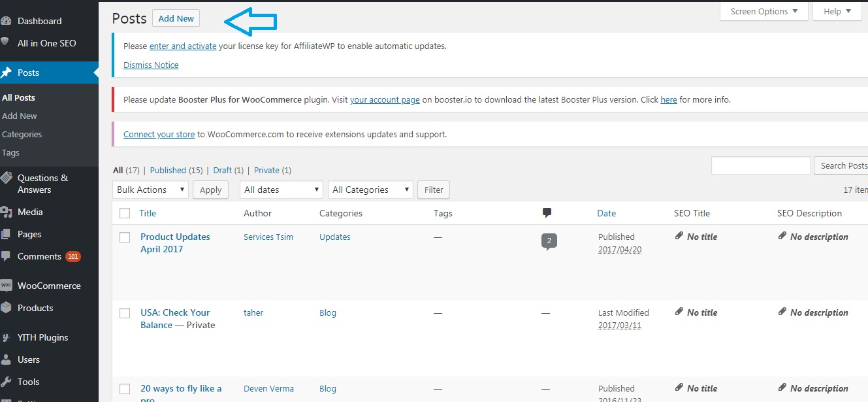Sort posts by Title column

(x=148, y=213)
